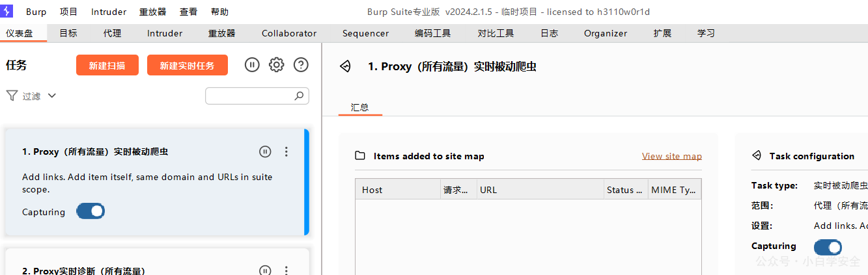Click the Burp Suite lightning logo icon
Screen dimensions: 868x275
click(x=8, y=12)
